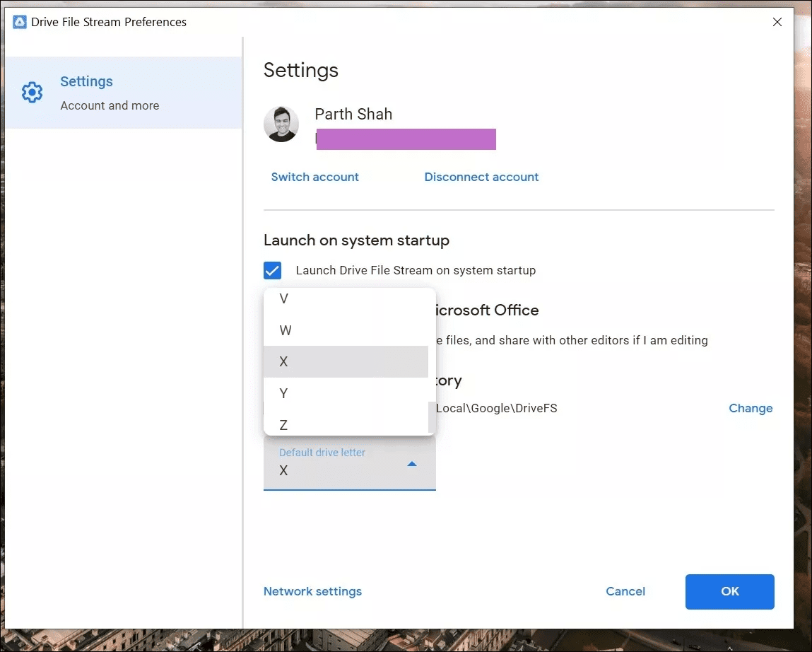Image resolution: width=812 pixels, height=652 pixels.
Task: Collapse the Default drive letter dropdown arrow
Action: (x=412, y=464)
